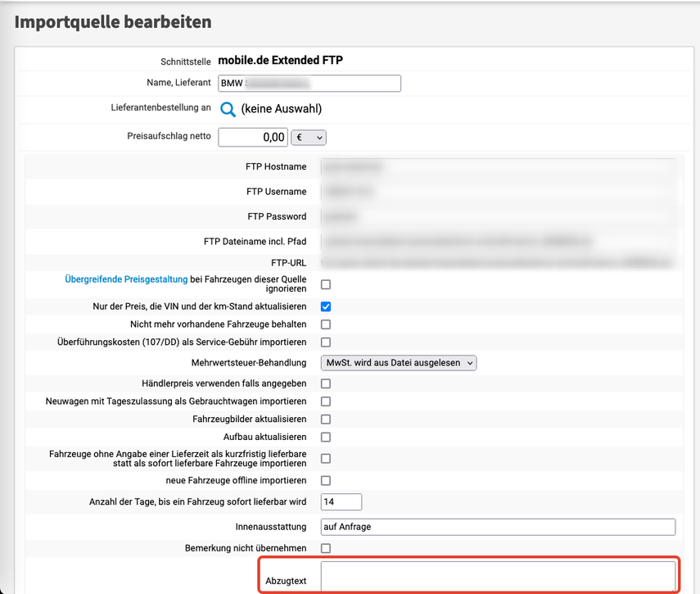The height and width of the screenshot is (594, 700).
Task: Click the Abzugtext text field
Action: (491, 577)
